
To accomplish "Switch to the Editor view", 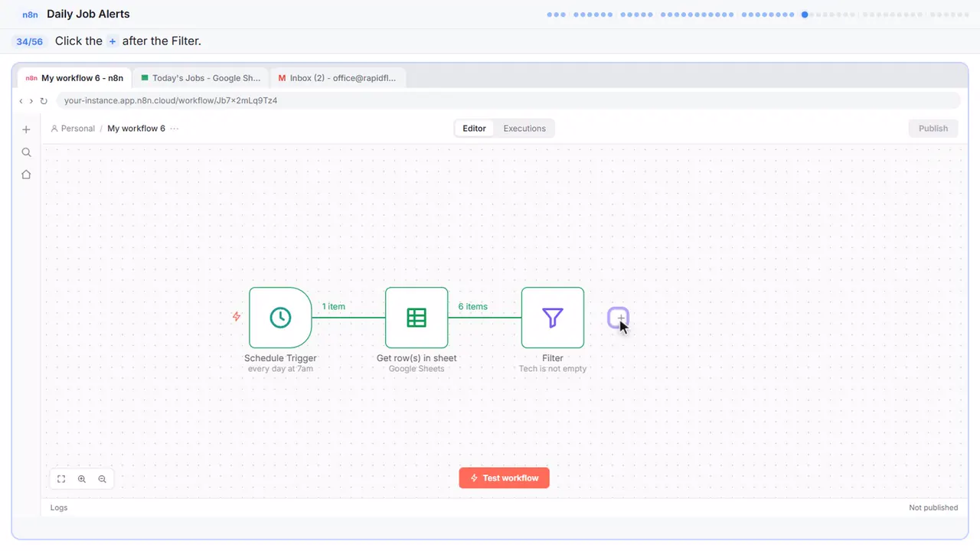I will 474,129.
